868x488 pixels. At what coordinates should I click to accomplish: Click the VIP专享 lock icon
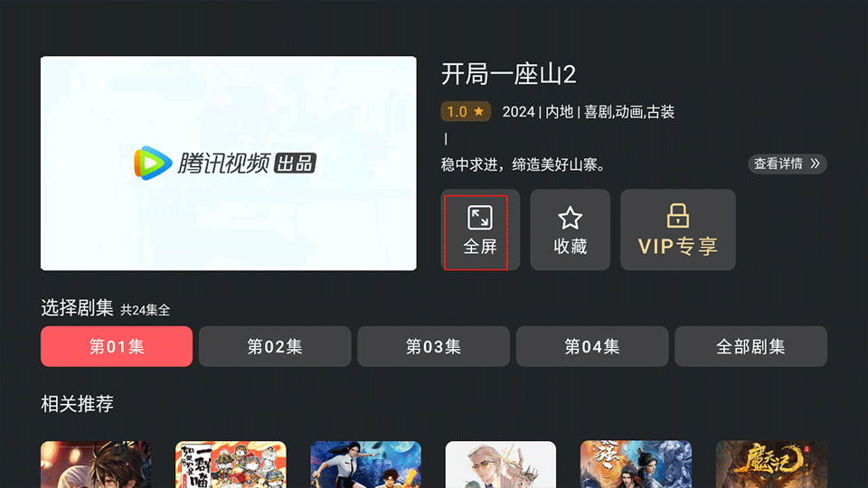pos(677,216)
